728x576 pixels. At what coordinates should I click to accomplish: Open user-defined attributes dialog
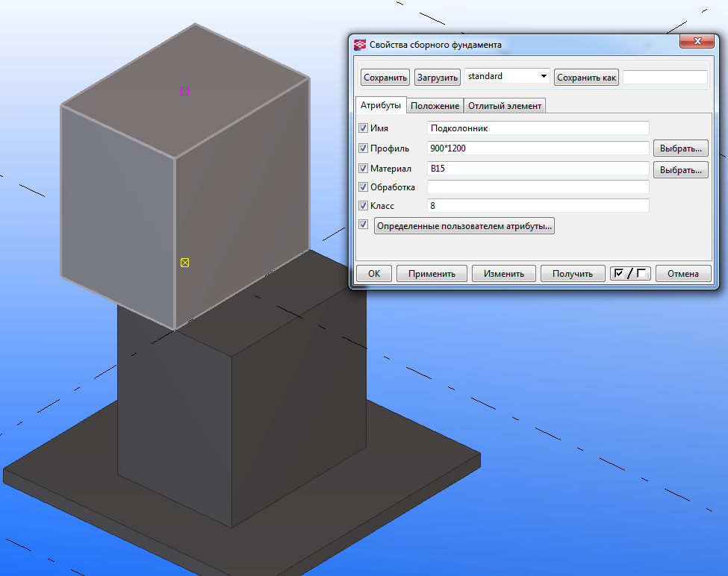coord(464,226)
